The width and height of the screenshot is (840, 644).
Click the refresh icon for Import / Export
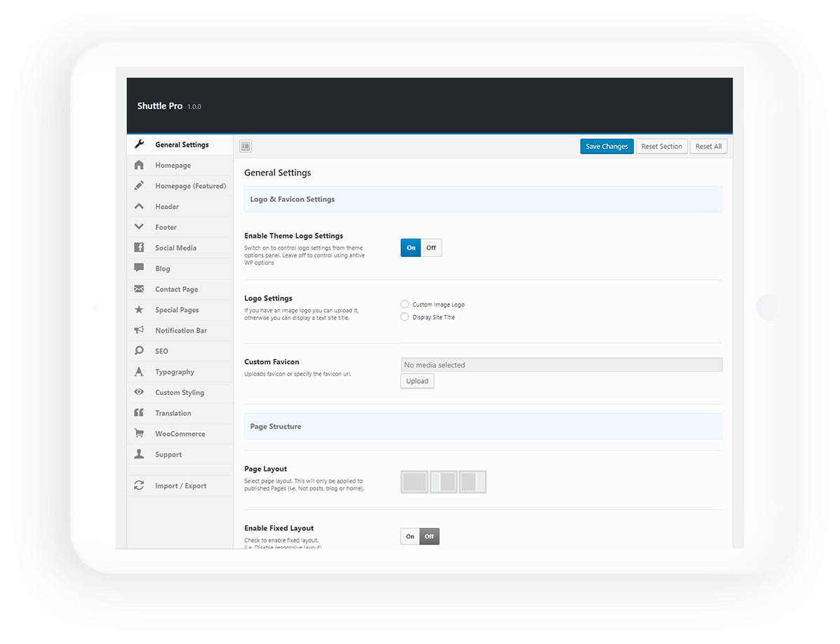click(x=139, y=485)
